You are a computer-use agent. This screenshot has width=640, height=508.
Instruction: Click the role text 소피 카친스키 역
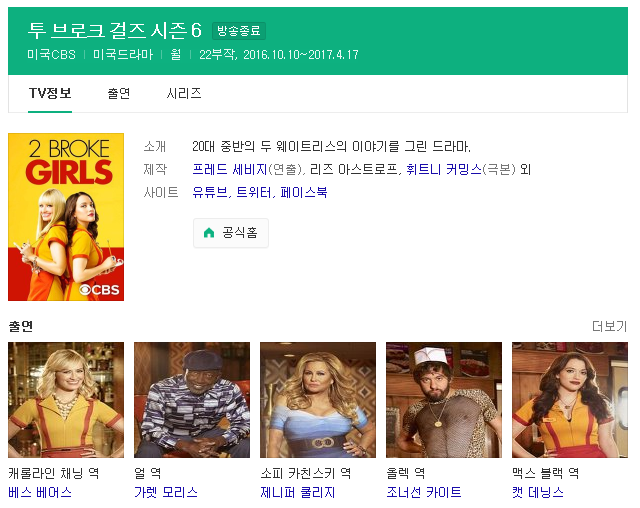tap(305, 473)
